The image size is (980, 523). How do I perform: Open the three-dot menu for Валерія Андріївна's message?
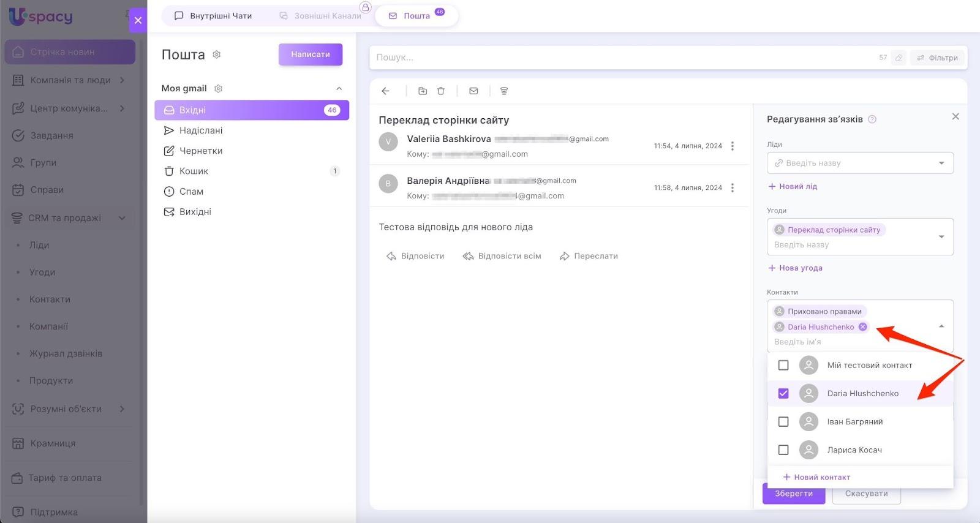coord(733,188)
